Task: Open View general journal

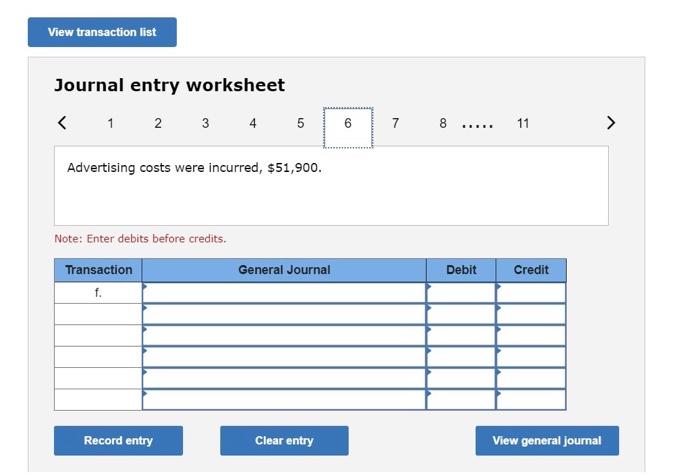Action: [547, 441]
